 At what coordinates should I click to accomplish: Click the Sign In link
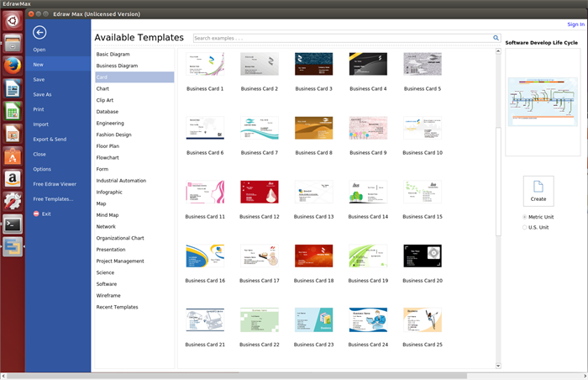pos(575,24)
